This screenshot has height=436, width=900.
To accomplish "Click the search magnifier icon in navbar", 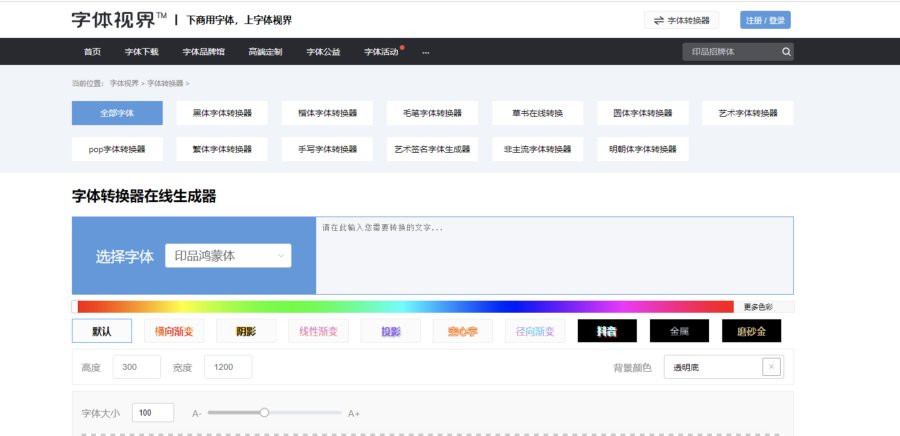I will click(x=786, y=52).
